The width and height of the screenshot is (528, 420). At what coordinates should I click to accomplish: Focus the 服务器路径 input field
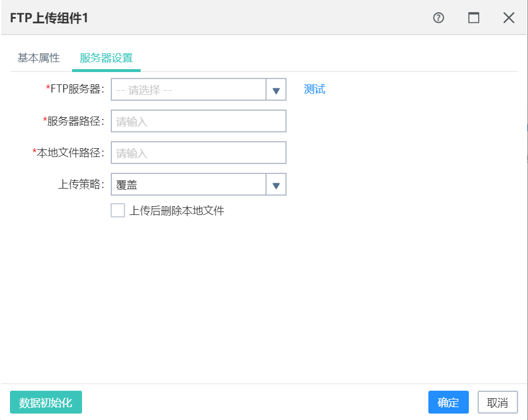tap(199, 121)
